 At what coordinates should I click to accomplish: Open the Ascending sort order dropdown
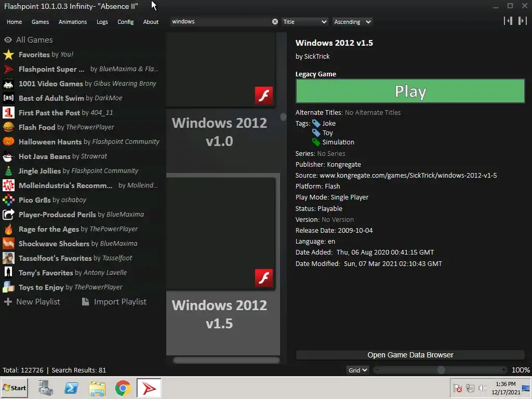(x=352, y=22)
